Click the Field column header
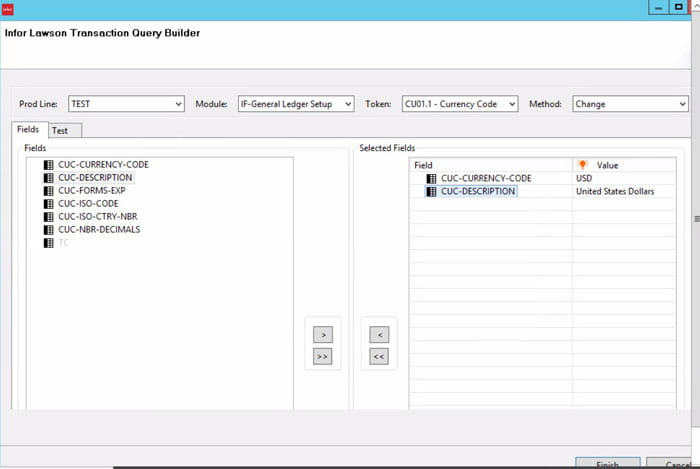This screenshot has height=469, width=700. pyautogui.click(x=491, y=165)
